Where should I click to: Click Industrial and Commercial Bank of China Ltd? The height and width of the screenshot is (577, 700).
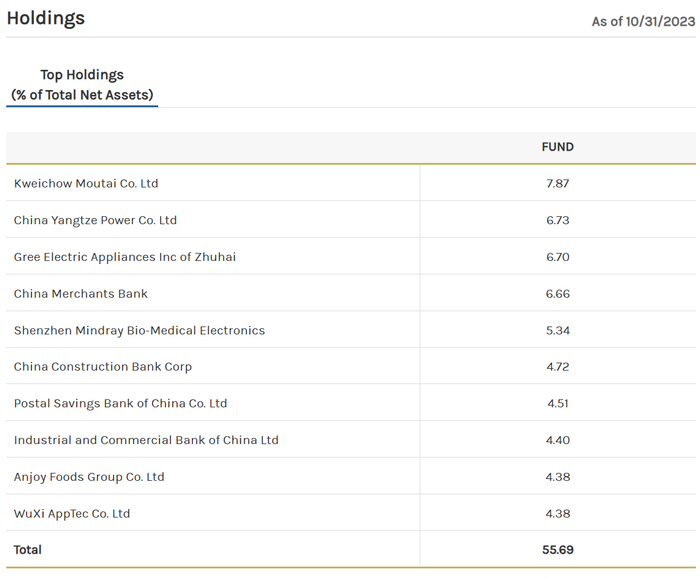tap(146, 440)
